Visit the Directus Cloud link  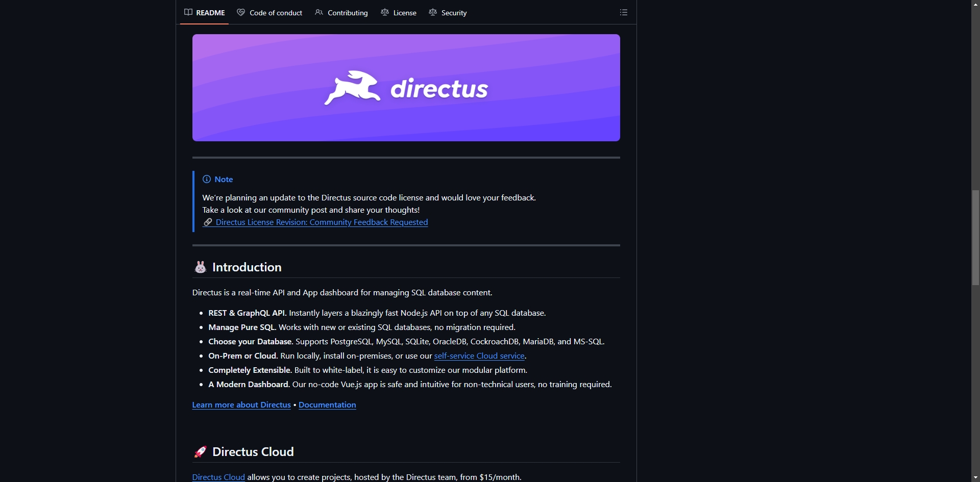[x=218, y=477]
